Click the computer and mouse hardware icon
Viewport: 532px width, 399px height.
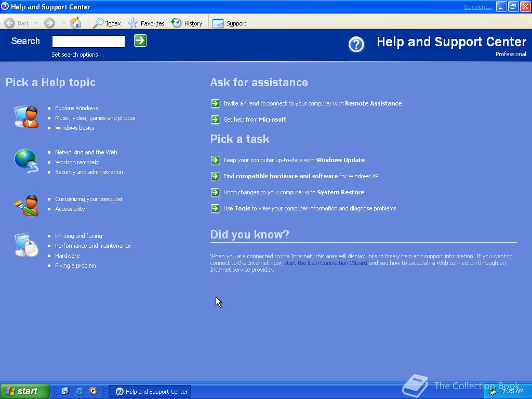pos(26,245)
